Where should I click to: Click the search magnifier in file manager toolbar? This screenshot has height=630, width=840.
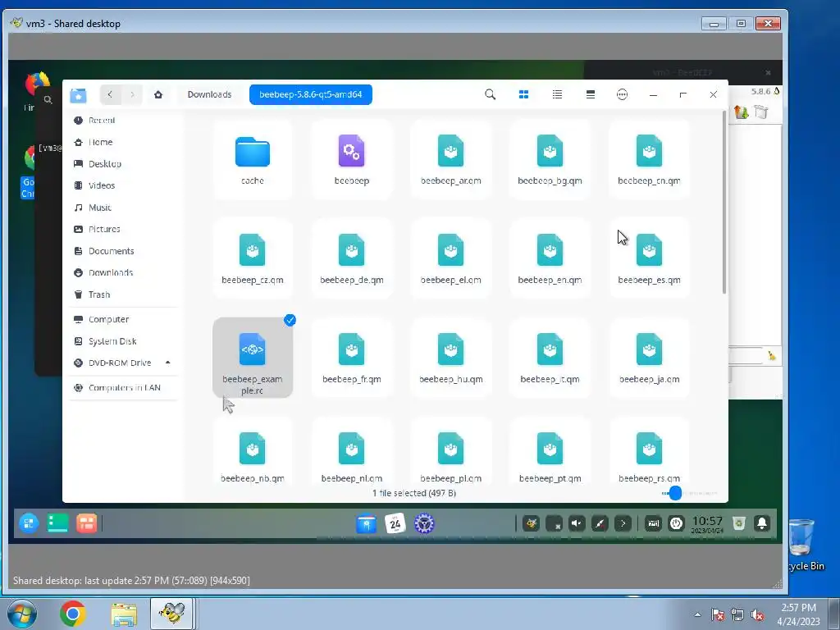click(x=491, y=94)
